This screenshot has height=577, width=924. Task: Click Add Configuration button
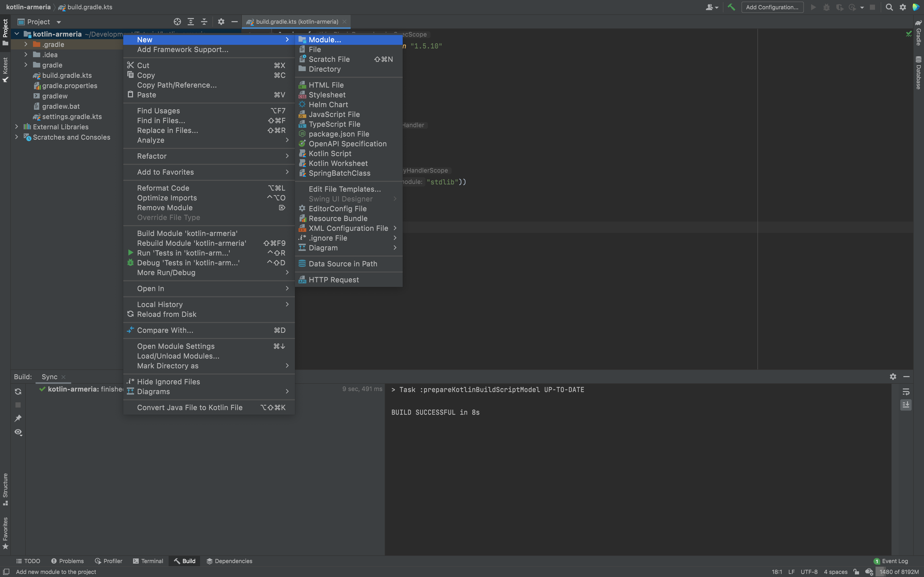772,7
